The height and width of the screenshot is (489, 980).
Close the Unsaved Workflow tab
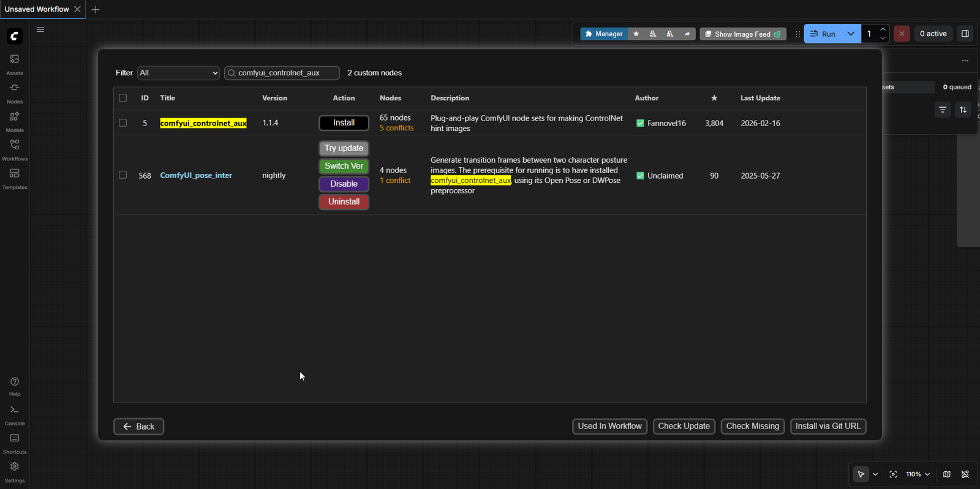click(x=77, y=9)
